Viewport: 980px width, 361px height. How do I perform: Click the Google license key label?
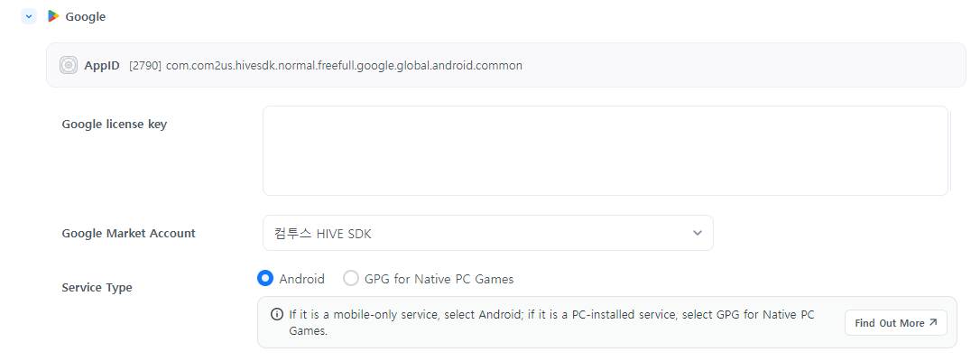pyautogui.click(x=114, y=125)
